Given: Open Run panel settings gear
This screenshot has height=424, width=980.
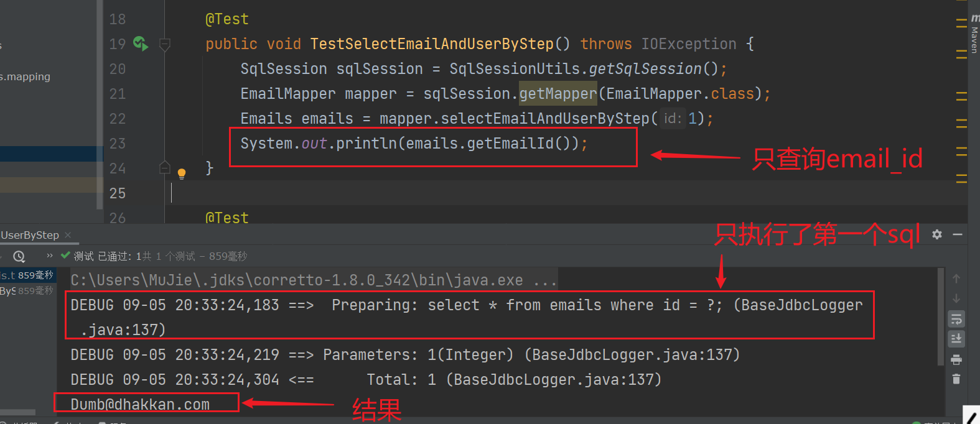Looking at the screenshot, I should pos(937,234).
